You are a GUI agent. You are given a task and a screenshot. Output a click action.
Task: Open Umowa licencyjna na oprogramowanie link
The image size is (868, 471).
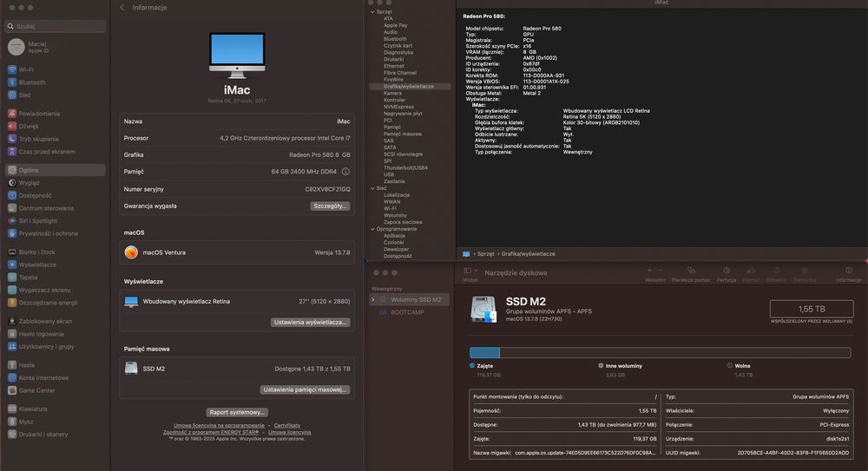(220, 426)
